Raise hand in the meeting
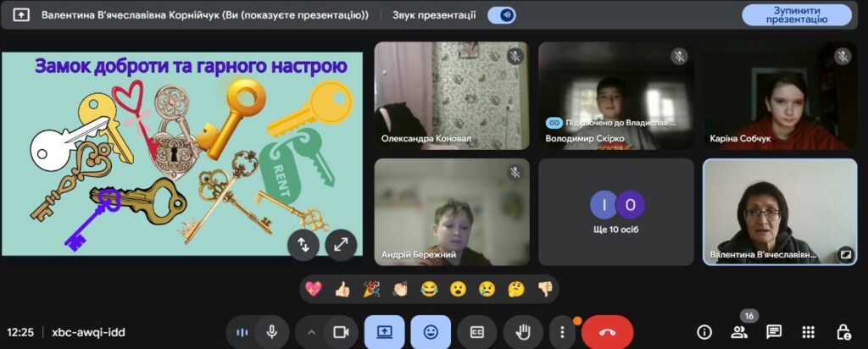Screen dimensions: 868x349 pos(523,332)
